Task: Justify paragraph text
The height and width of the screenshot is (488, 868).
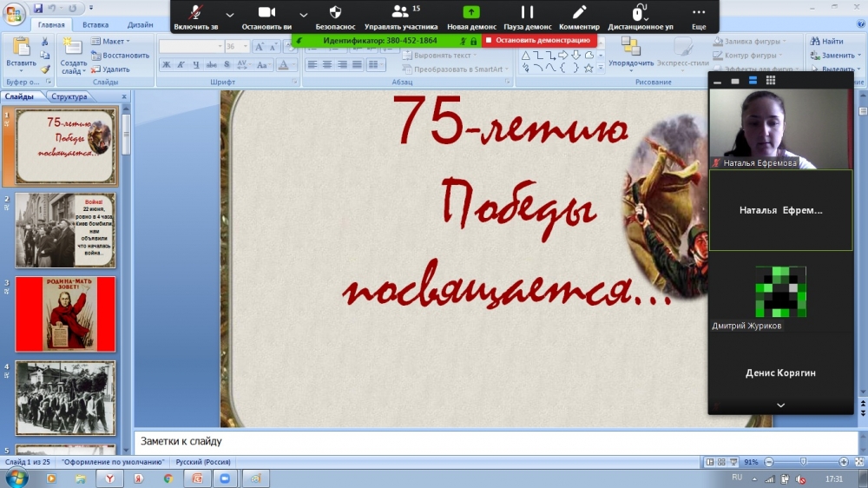Action: click(357, 65)
